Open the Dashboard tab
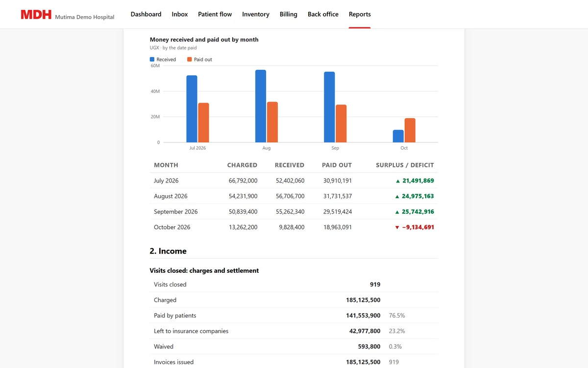Image resolution: width=588 pixels, height=368 pixels. [146, 14]
